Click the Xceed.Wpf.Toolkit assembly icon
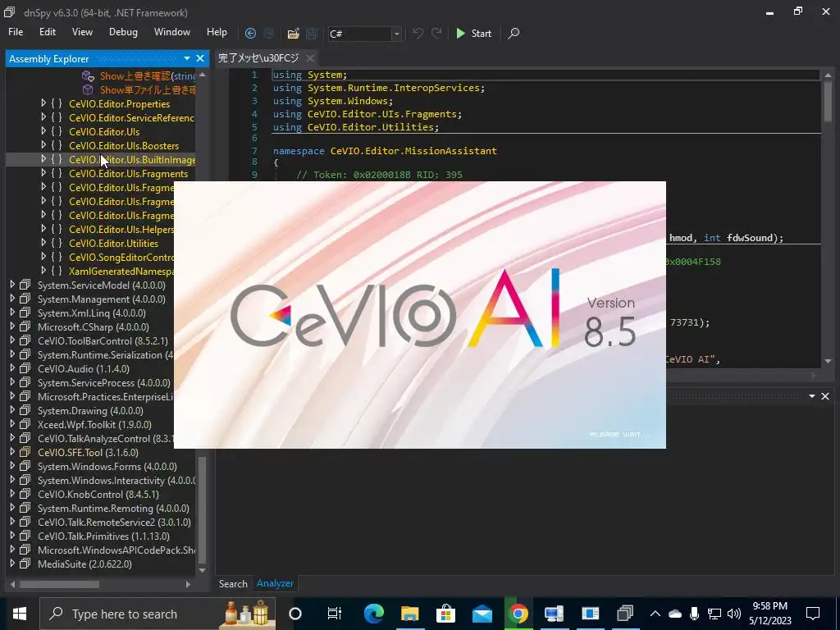 (25, 424)
